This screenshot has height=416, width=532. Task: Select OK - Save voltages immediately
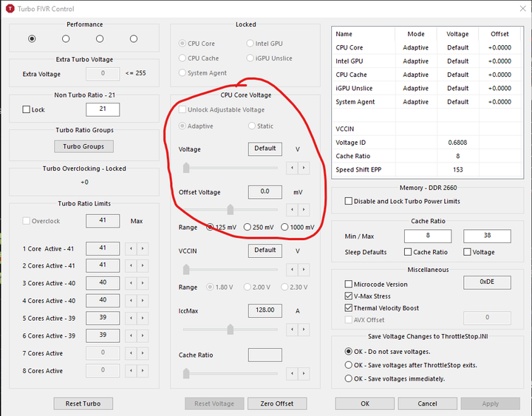pyautogui.click(x=349, y=378)
